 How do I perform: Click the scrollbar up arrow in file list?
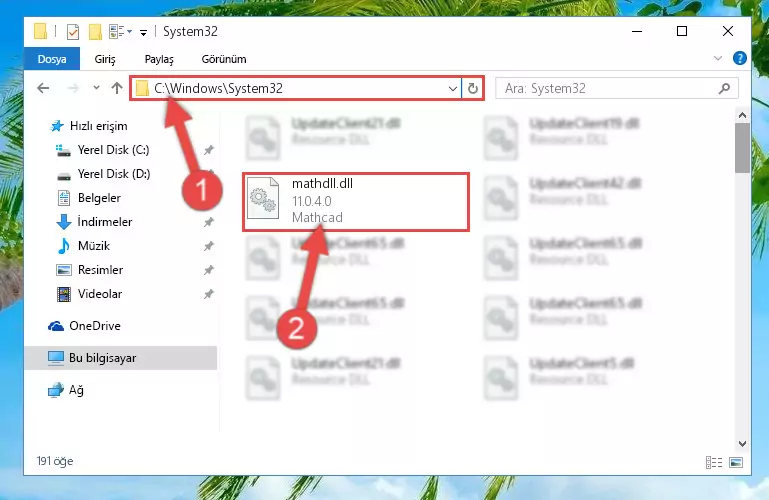coord(743,115)
